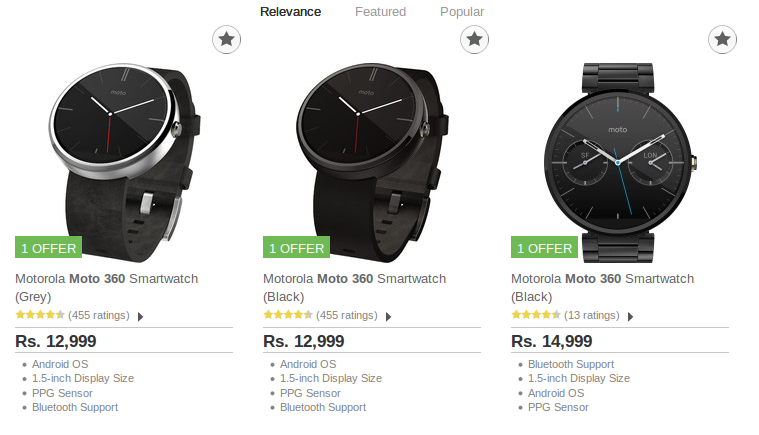759x435 pixels.
Task: Click the star rating icons above 13 ratings
Action: click(536, 315)
